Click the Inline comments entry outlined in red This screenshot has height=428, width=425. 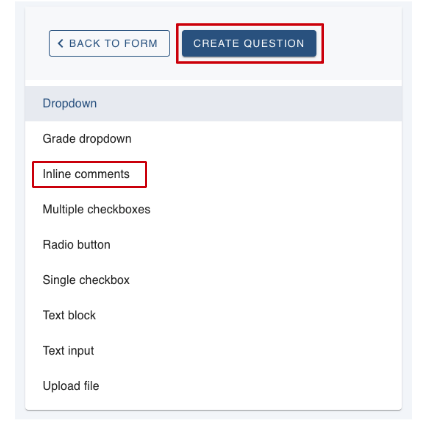point(213,174)
